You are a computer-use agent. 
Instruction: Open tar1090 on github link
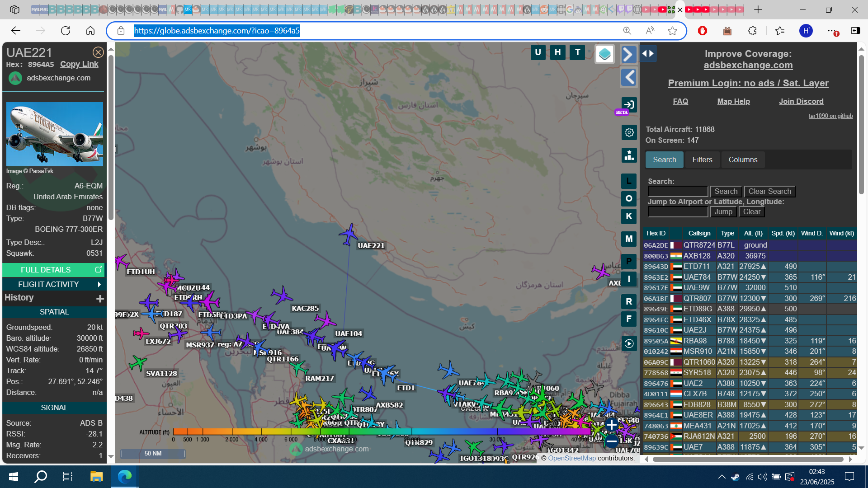click(830, 116)
